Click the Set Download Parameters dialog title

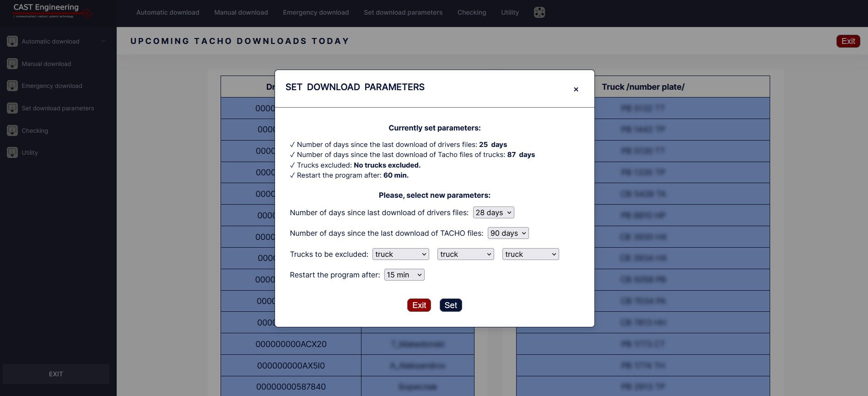355,87
